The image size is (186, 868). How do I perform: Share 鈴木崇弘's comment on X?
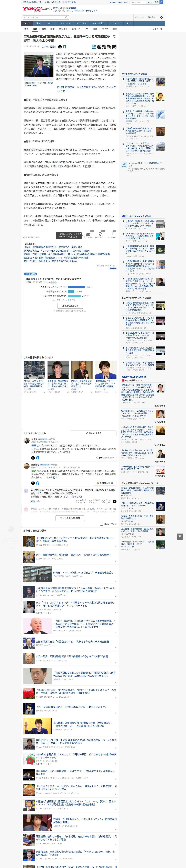[33, 483]
